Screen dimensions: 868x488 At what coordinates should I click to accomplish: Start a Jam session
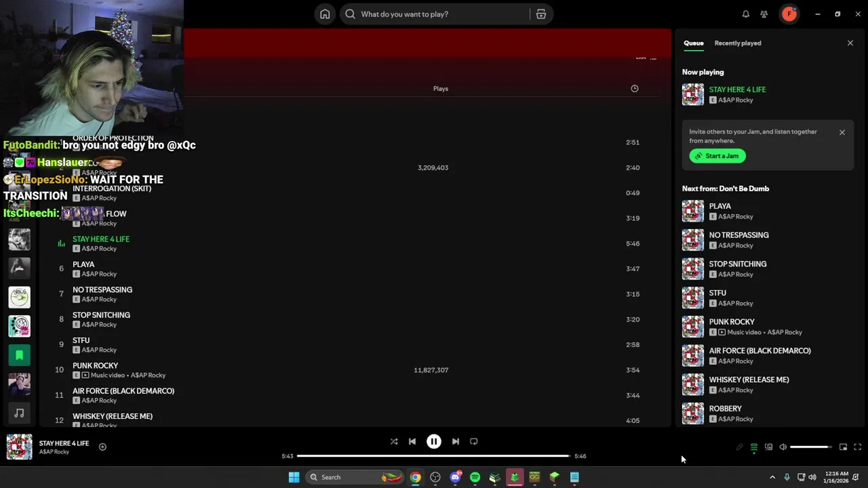click(717, 156)
